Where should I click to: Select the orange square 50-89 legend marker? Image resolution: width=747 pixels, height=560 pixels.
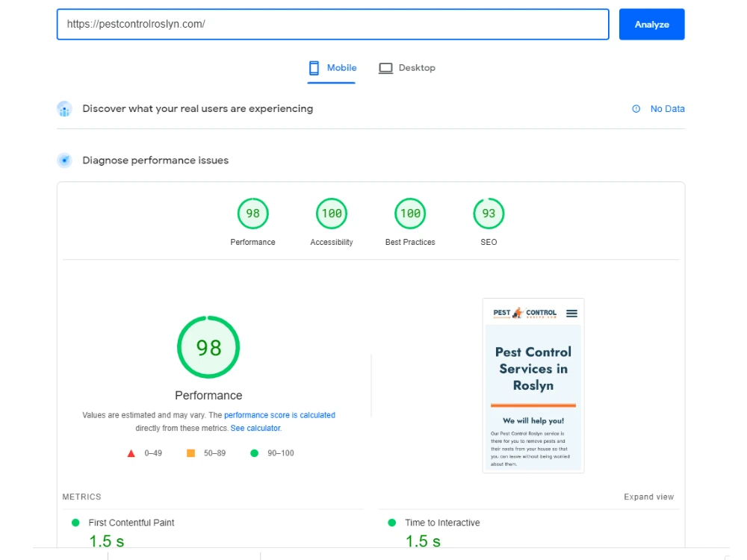point(190,452)
